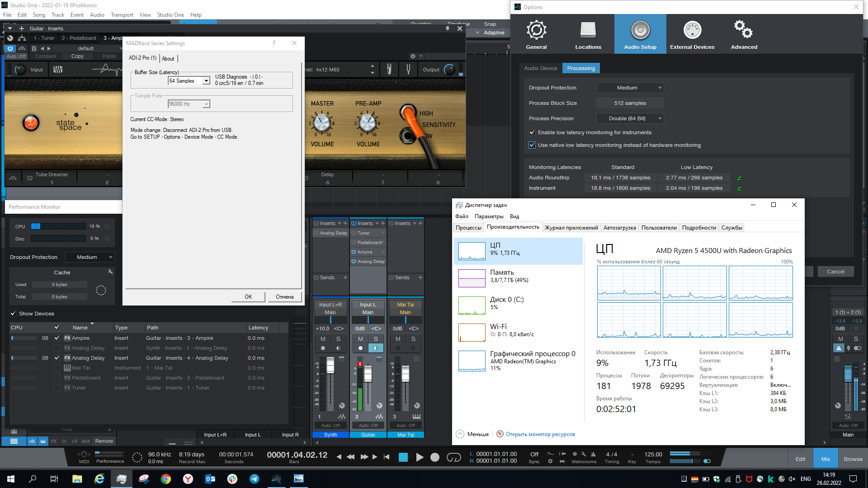This screenshot has height=488, width=868.
Task: Open the General options icon
Action: pos(536,34)
